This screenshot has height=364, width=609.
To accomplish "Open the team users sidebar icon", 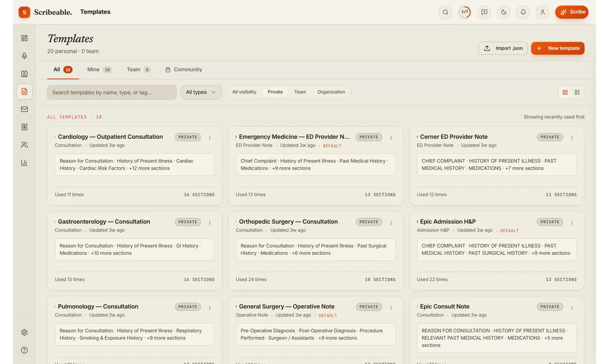I will (24, 145).
